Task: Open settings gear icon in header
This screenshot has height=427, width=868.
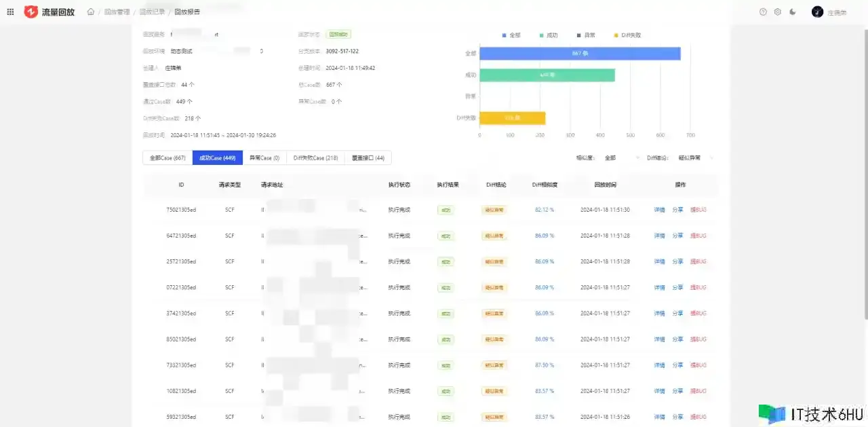Action: point(778,12)
